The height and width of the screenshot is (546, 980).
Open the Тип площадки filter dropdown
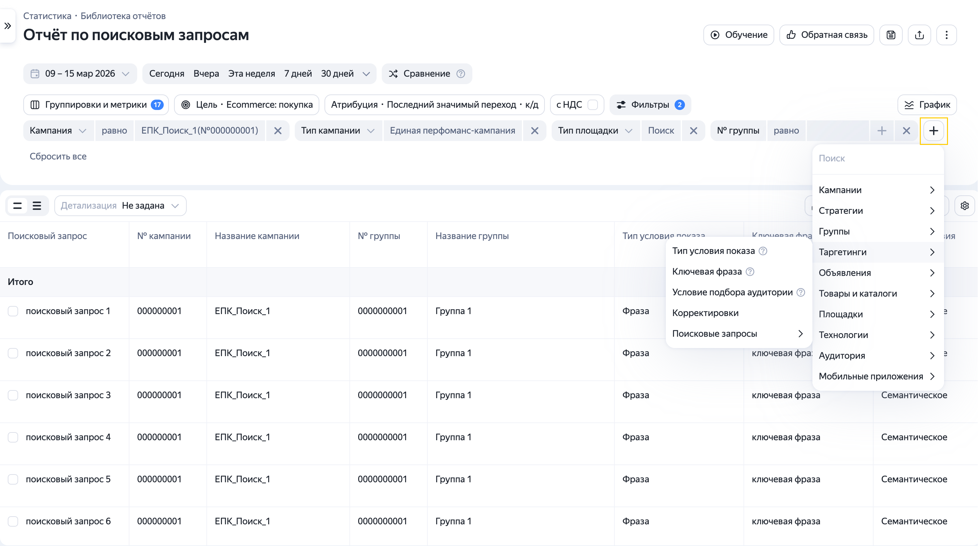(595, 131)
